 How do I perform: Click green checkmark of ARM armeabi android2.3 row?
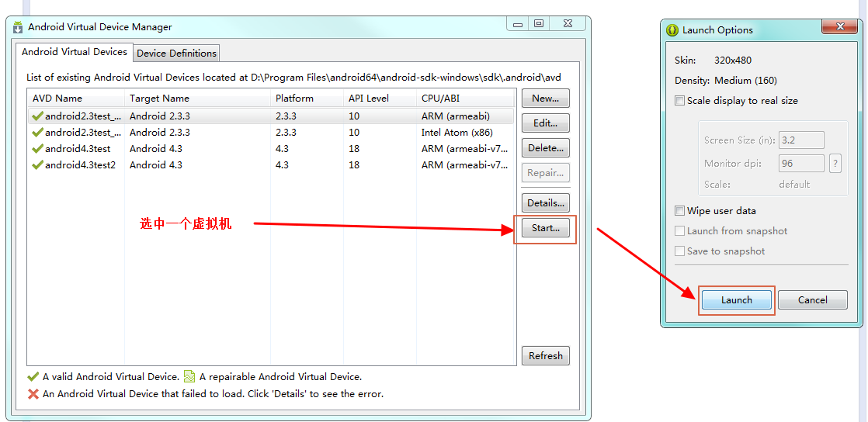[37, 116]
